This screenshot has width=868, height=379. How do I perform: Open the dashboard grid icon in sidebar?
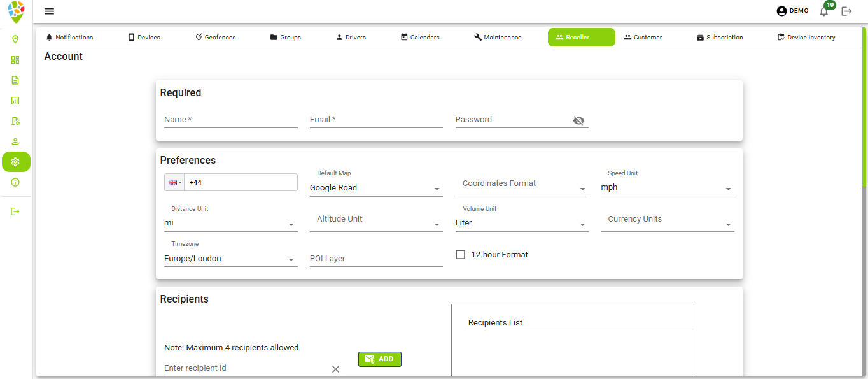click(x=16, y=60)
